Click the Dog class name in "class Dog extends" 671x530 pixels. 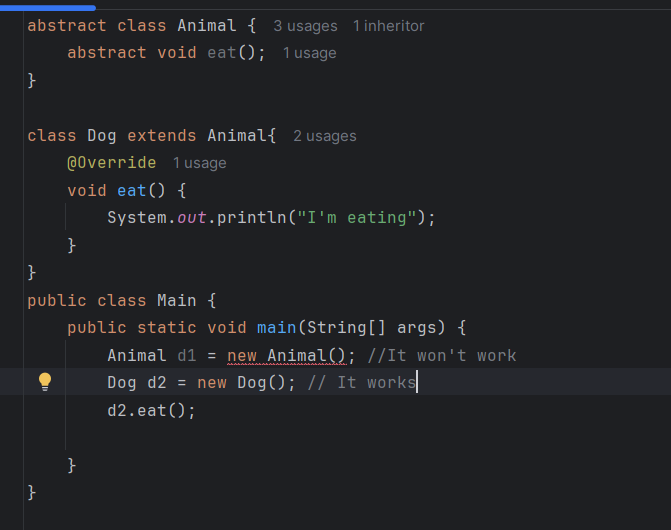click(102, 136)
